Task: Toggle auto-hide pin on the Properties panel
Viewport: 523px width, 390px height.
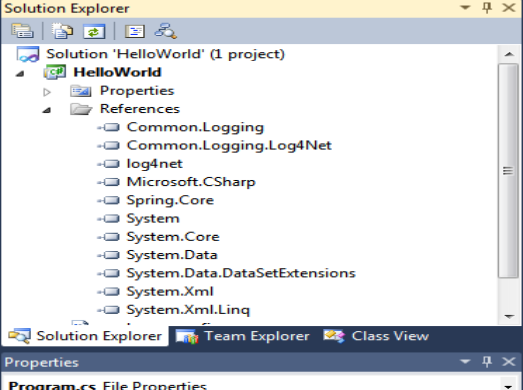Action: tap(487, 362)
